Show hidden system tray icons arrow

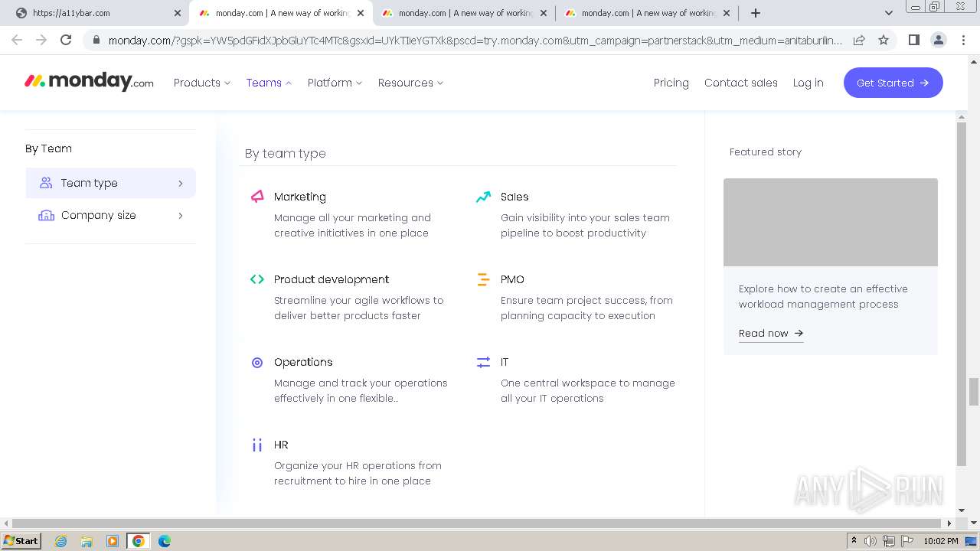(x=854, y=541)
